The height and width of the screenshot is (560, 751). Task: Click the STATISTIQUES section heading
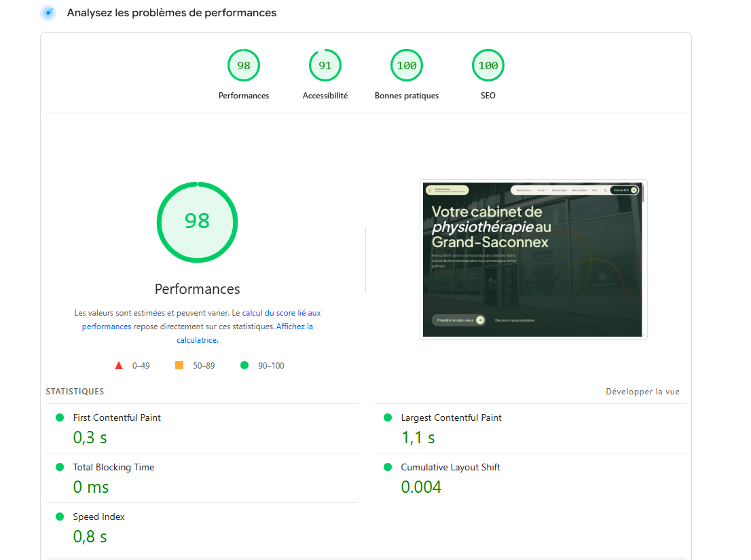click(75, 392)
